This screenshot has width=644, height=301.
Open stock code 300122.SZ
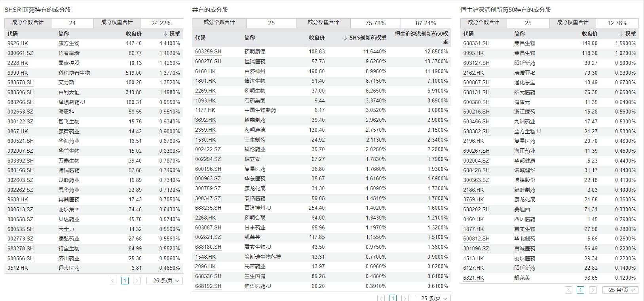pos(20,121)
